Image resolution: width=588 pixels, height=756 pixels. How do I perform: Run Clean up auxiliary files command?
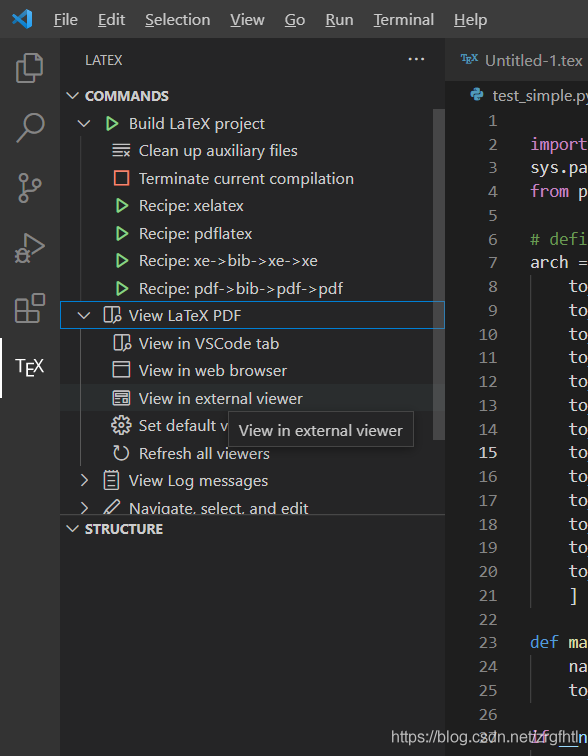point(218,150)
